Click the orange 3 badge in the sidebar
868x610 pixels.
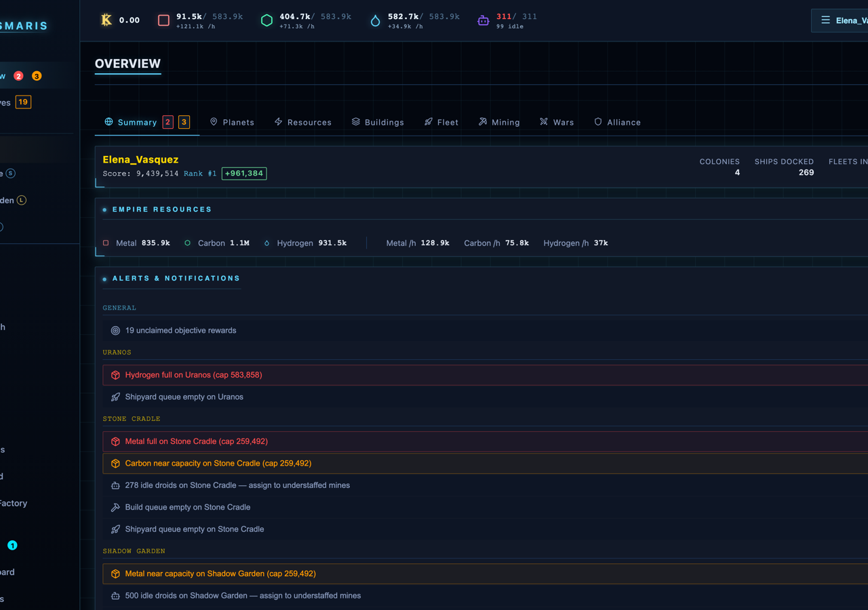pyautogui.click(x=37, y=76)
